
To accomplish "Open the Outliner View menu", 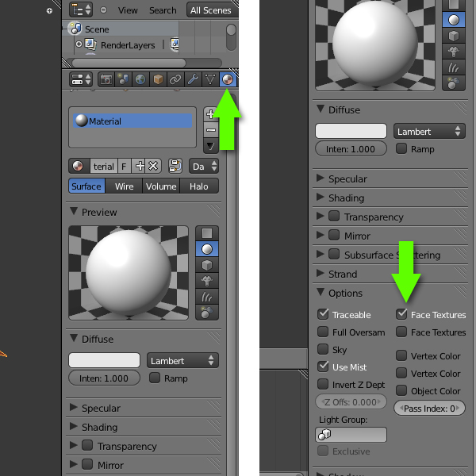I will click(128, 10).
